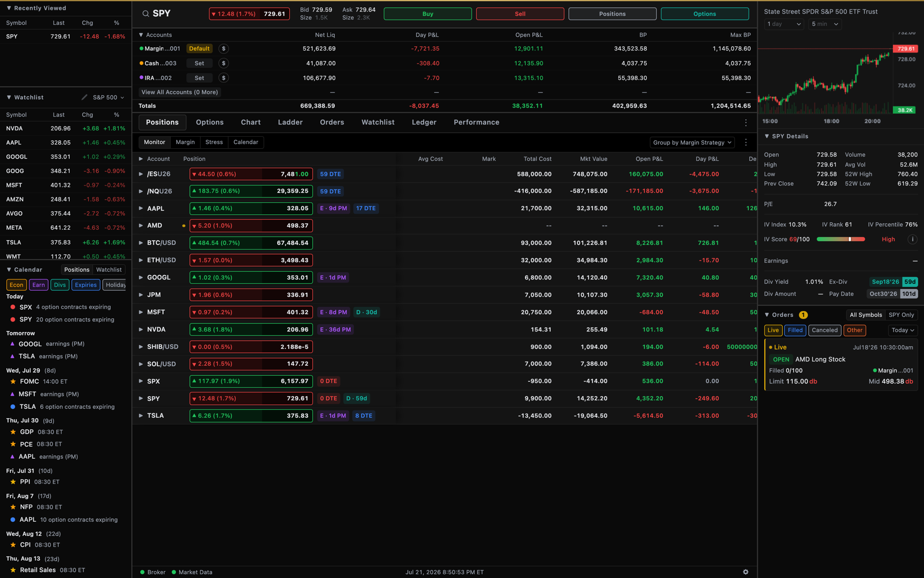Switch to the Ladder tab

290,122
